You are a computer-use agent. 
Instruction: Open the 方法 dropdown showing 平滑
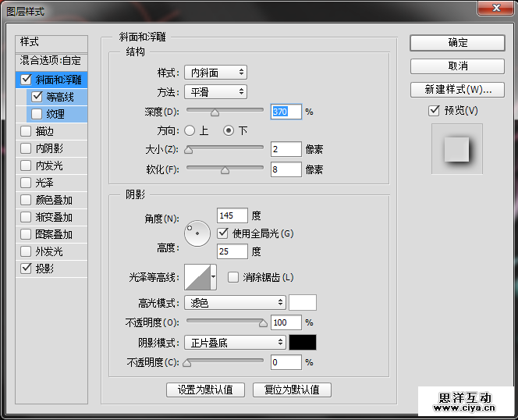point(216,92)
